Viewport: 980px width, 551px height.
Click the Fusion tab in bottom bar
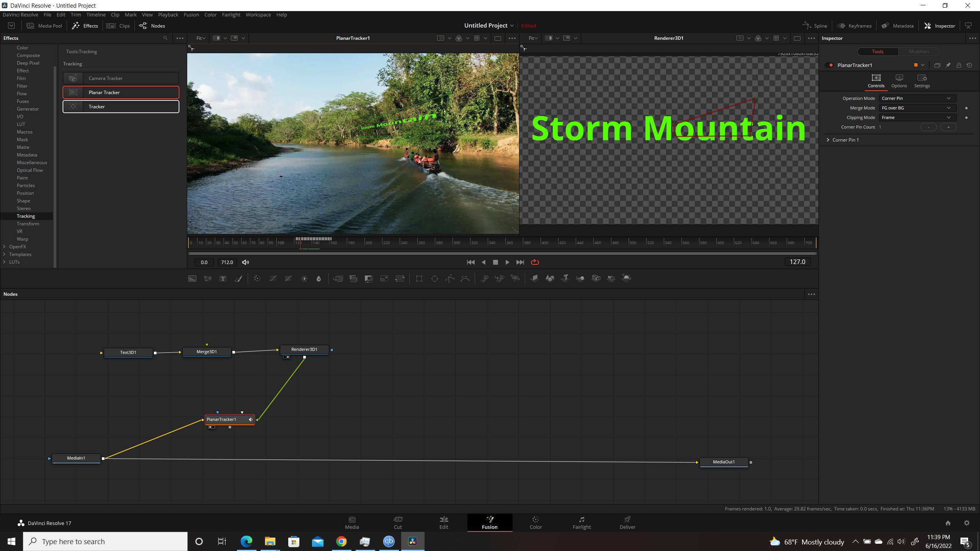point(490,522)
